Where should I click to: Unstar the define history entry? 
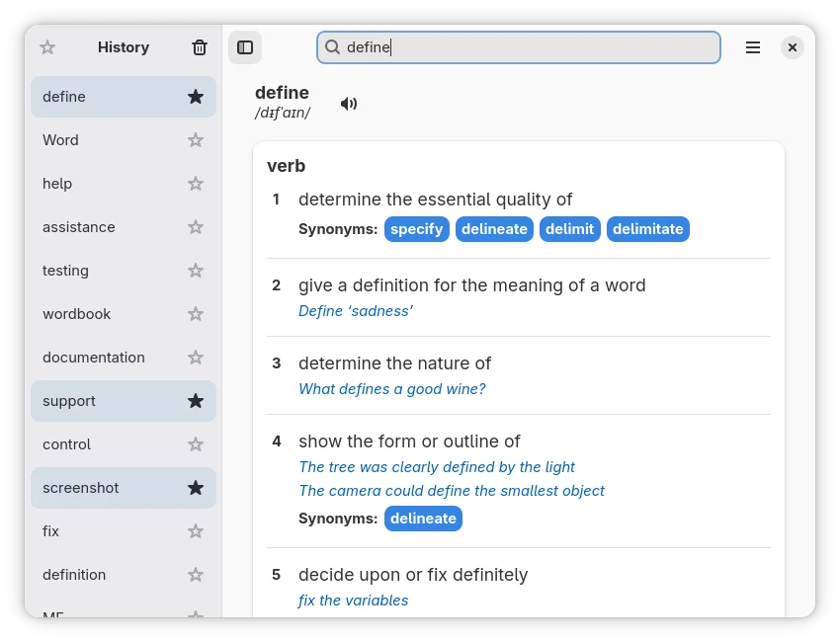click(x=196, y=97)
